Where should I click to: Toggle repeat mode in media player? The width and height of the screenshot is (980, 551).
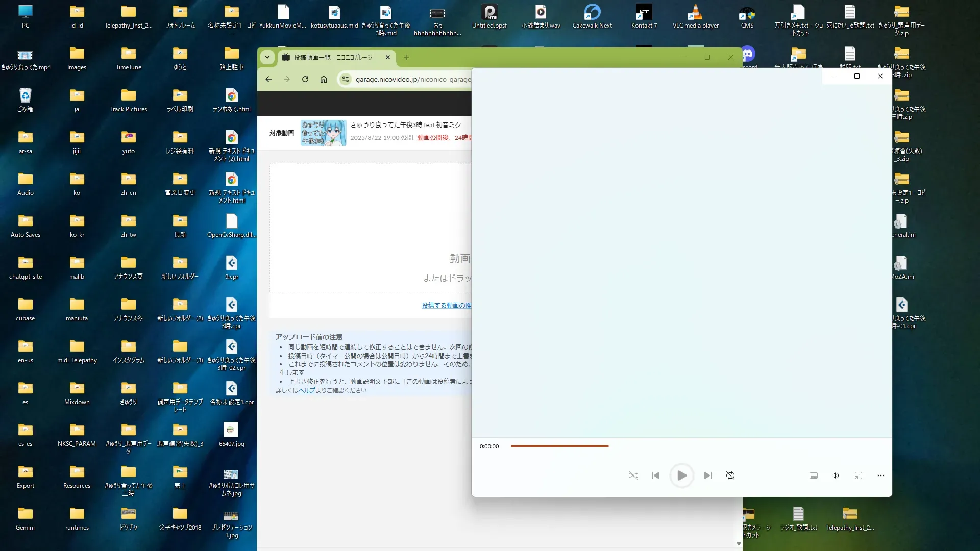click(x=730, y=475)
